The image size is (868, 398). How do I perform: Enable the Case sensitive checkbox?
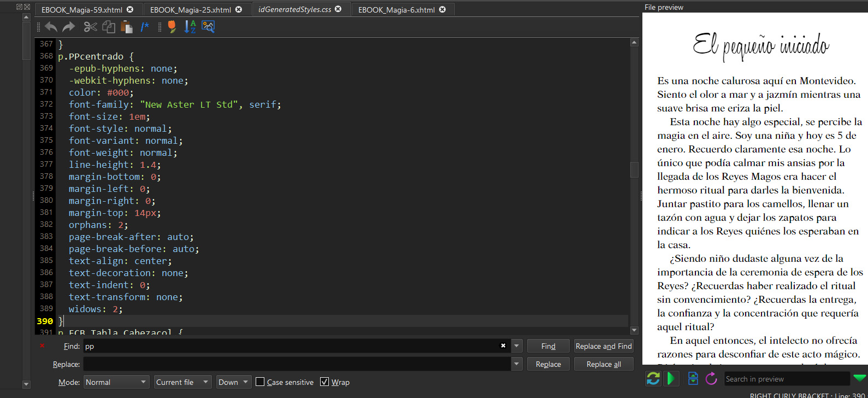[x=260, y=382]
